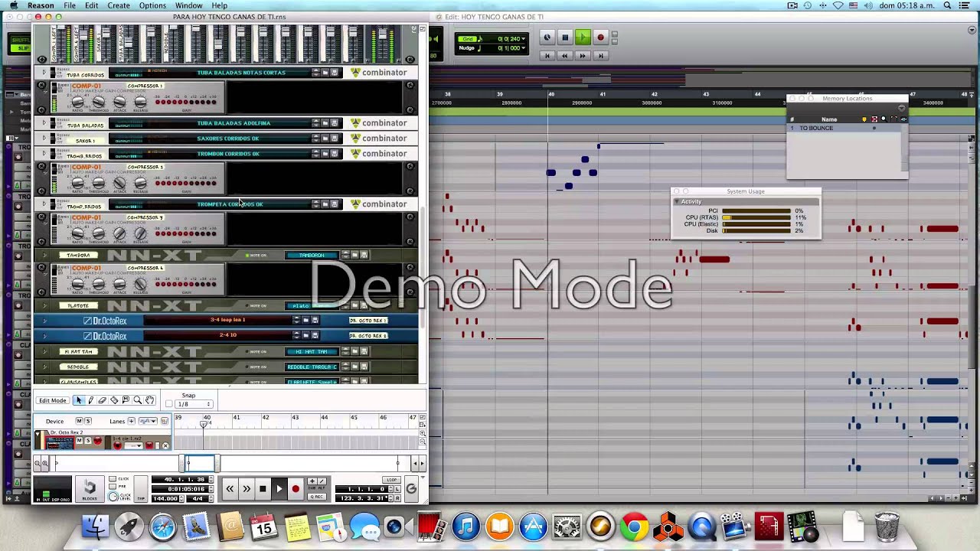The image size is (980, 551).
Task: Select the Pencil tool in Reason sequencer
Action: coord(91,400)
